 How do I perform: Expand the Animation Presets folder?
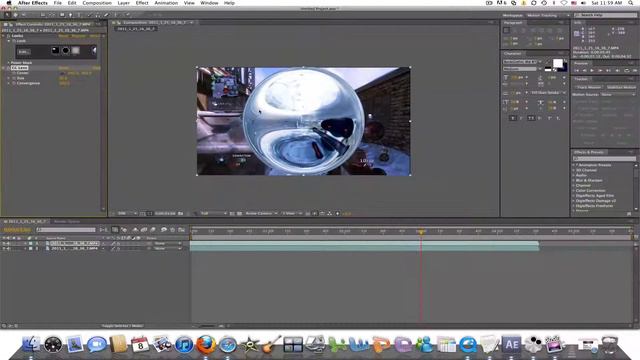[573, 165]
